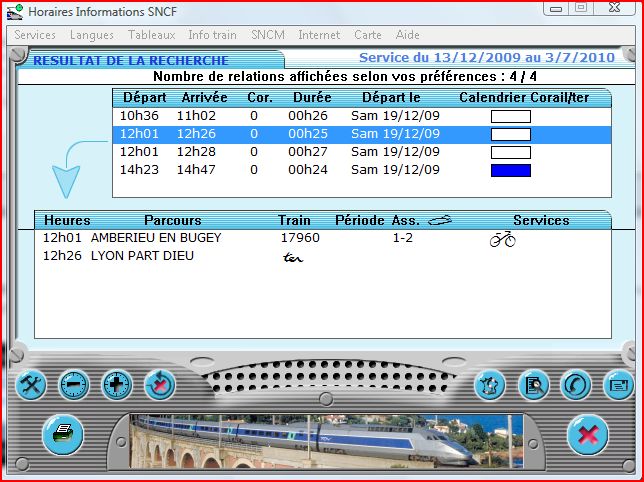This screenshot has width=644, height=482.
Task: Click the tools (hammer and wrench) icon
Action: [29, 385]
